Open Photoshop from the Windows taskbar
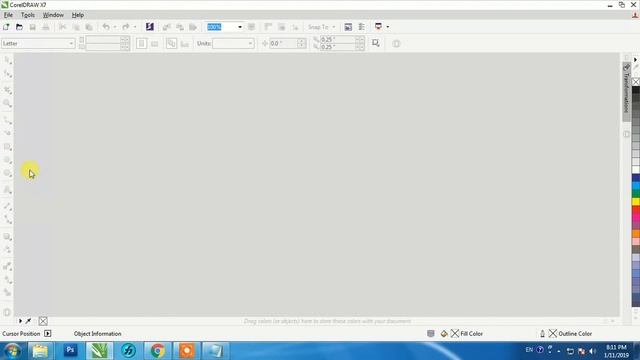 point(70,351)
